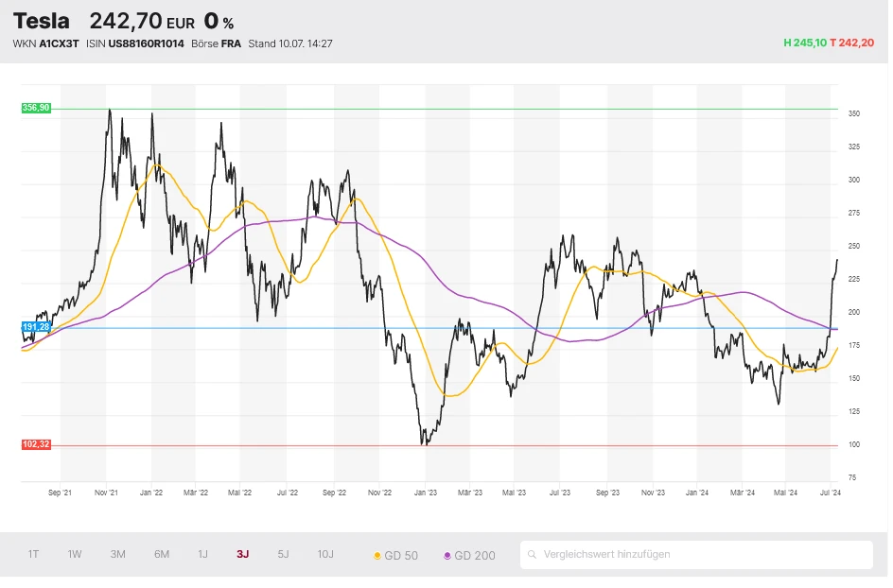The height and width of the screenshot is (588, 893).
Task: Toggle the GD 50 moving average line
Action: pos(396,556)
